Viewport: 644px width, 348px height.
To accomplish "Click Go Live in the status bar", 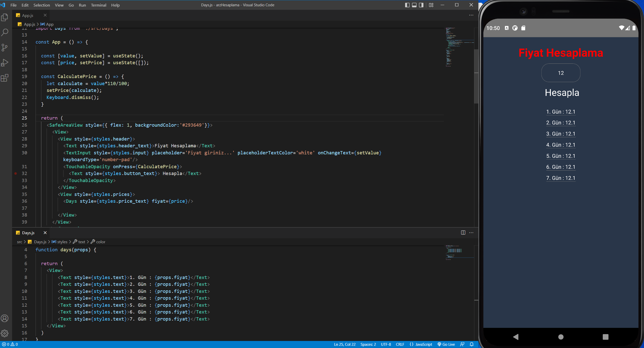I will coord(446,344).
